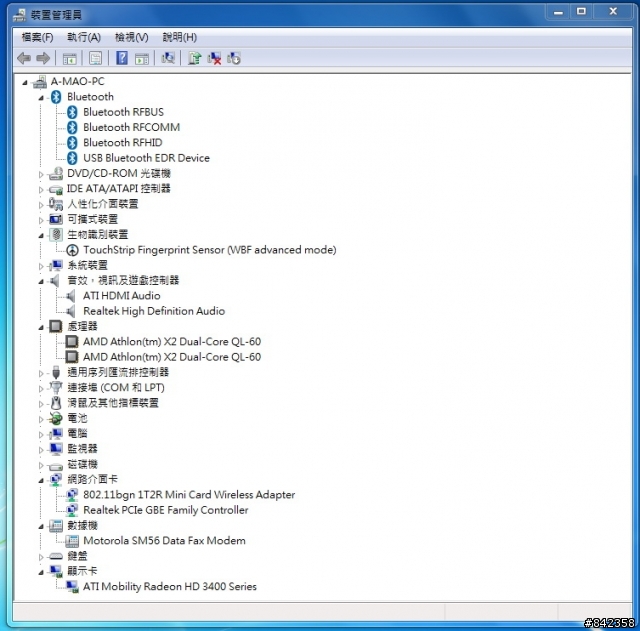Click the TouchStrip Fingerprint Sensor icon

(72, 250)
